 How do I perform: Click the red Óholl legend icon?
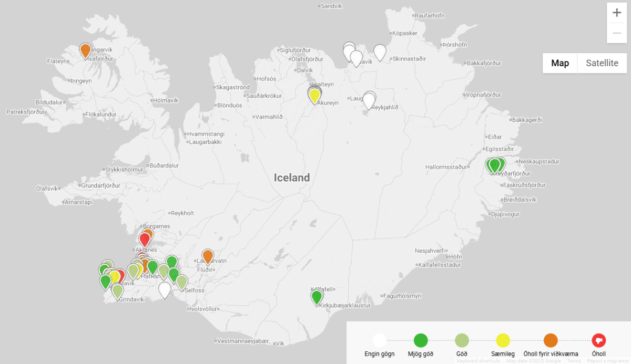point(598,340)
